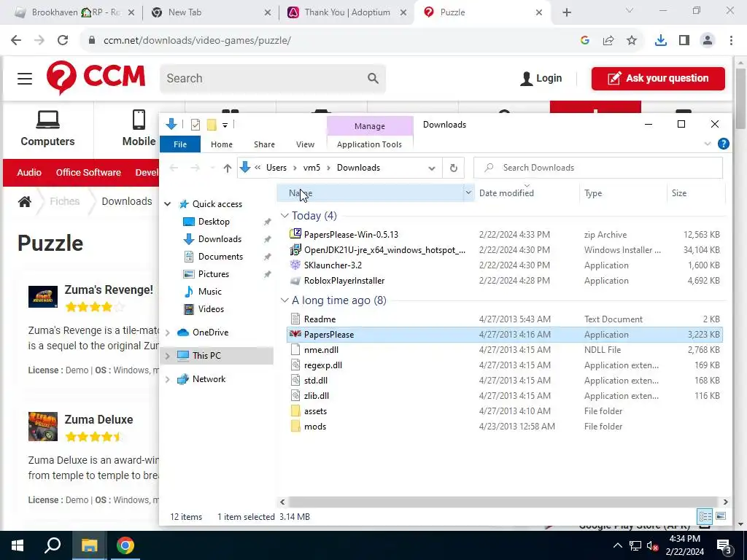Collapse the Today file group
The image size is (747, 560).
tap(285, 216)
